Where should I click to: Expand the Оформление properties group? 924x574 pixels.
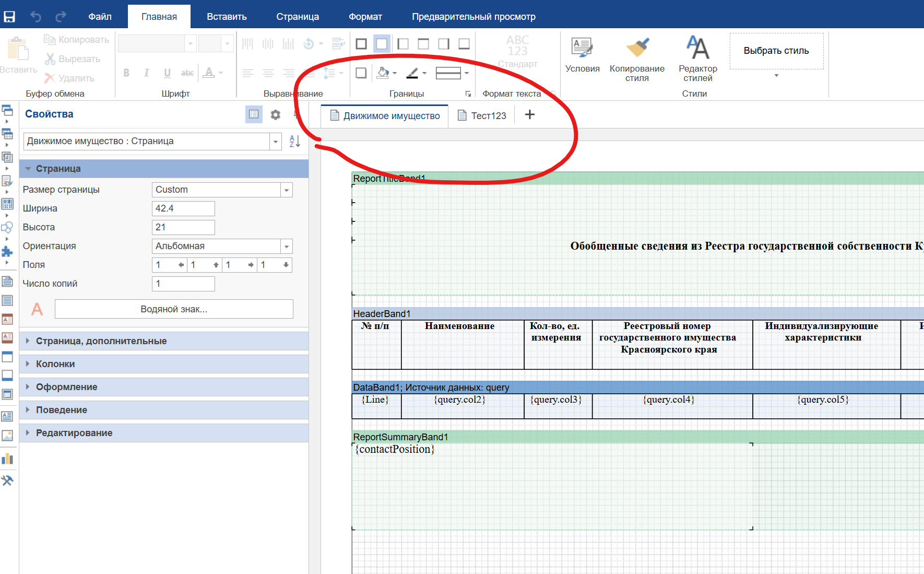pyautogui.click(x=164, y=387)
